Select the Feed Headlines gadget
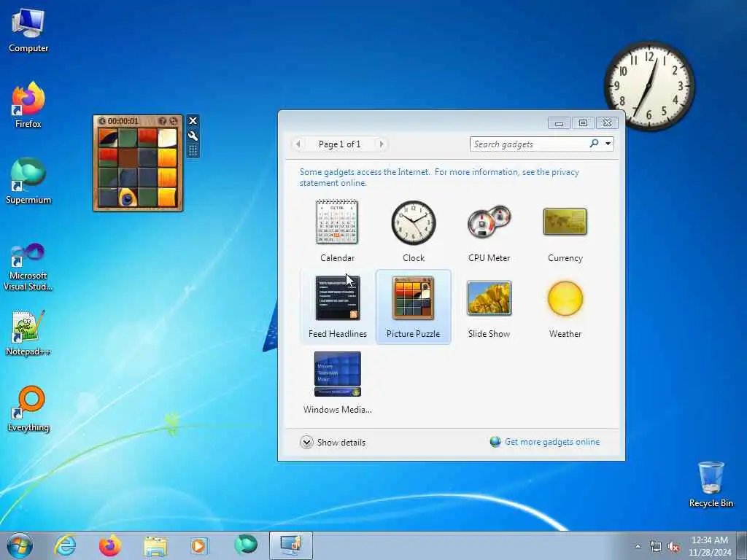 pos(337,307)
